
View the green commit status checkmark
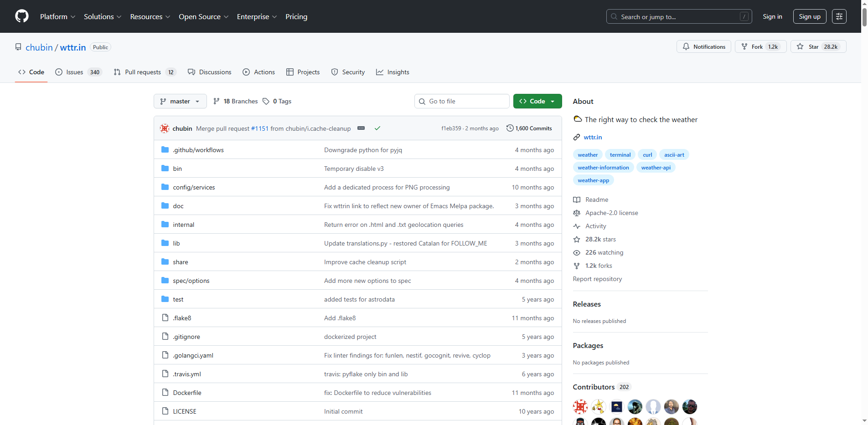(377, 128)
